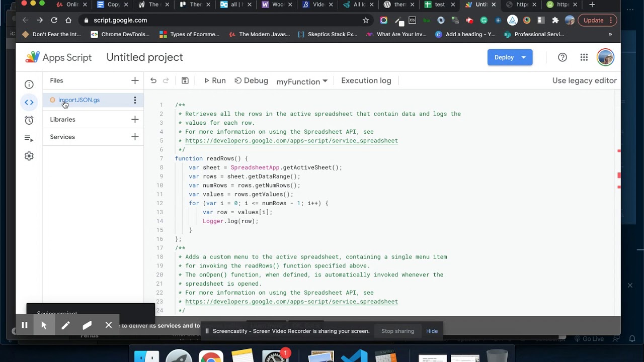
Task: Add a service with the plus icon
Action: [x=135, y=137]
